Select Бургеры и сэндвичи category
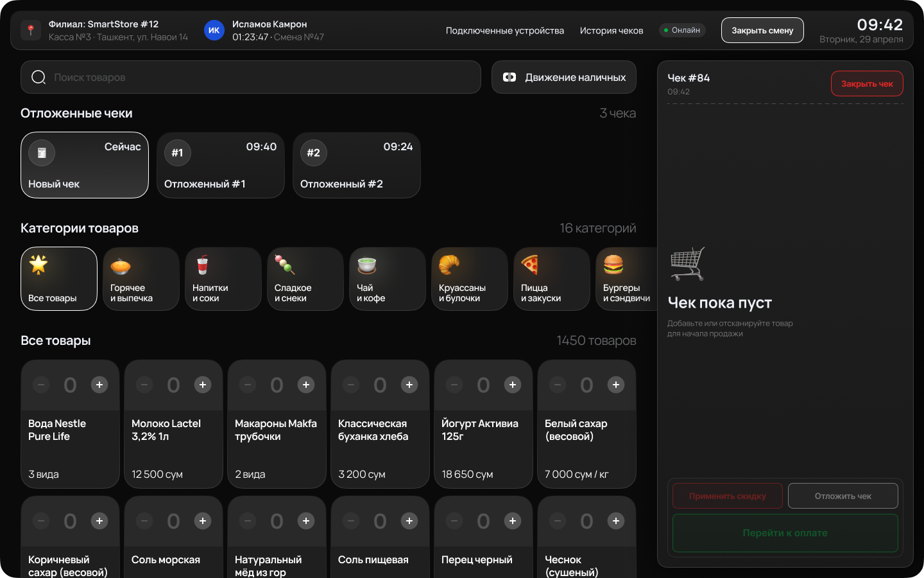The width and height of the screenshot is (924, 578). (626, 279)
